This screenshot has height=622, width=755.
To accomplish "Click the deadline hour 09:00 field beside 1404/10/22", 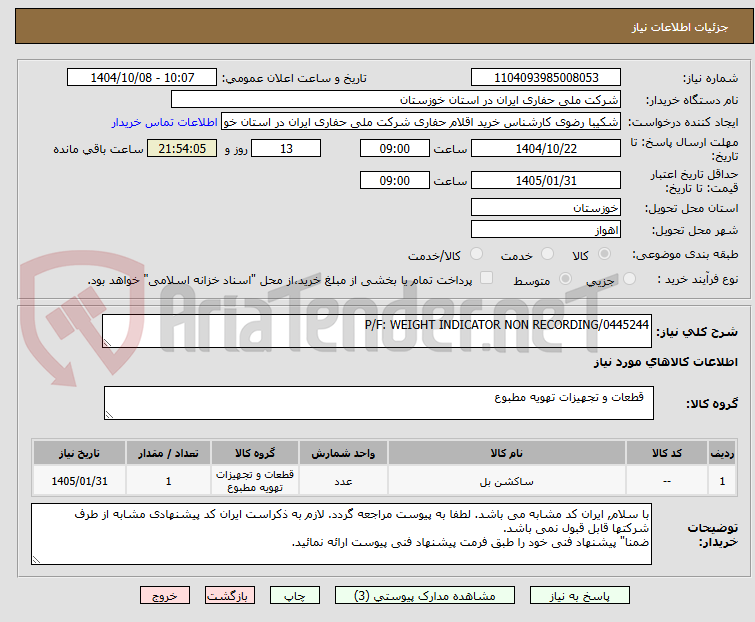I will (x=395, y=148).
